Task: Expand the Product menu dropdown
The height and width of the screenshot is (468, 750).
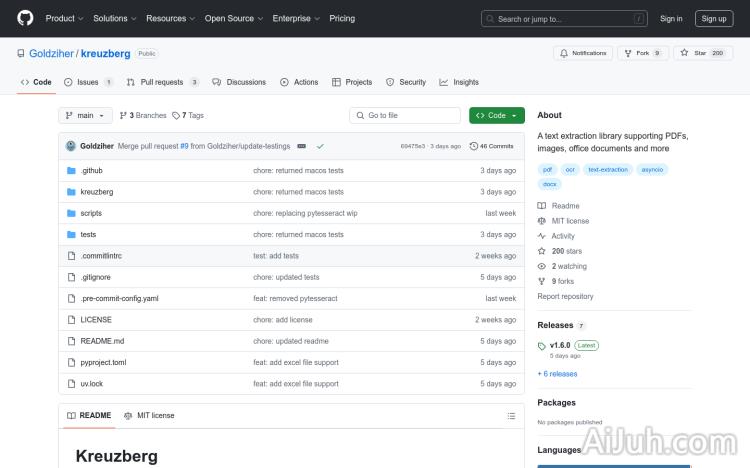Action: pyautogui.click(x=64, y=18)
